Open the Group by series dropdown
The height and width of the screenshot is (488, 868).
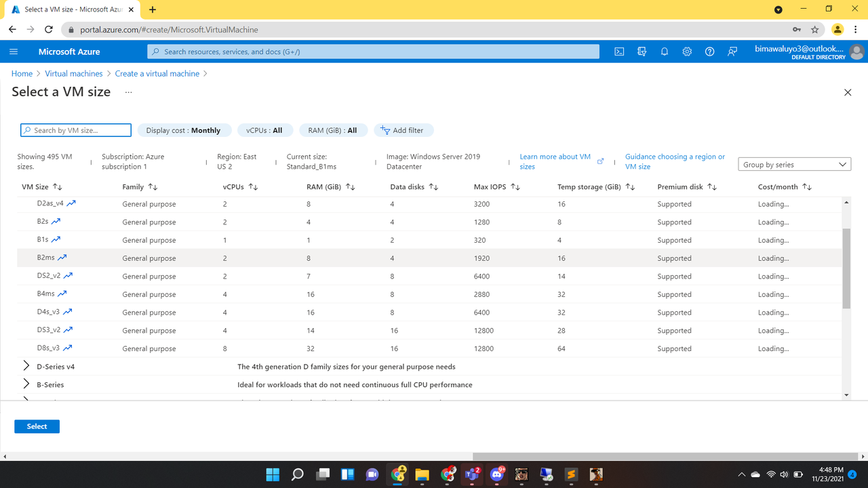794,165
